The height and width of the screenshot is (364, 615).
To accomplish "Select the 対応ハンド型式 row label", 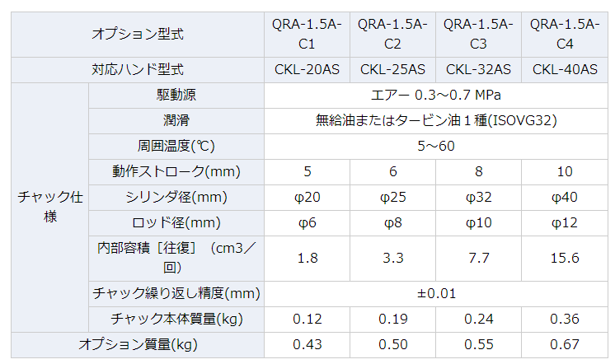I will 137,70.
